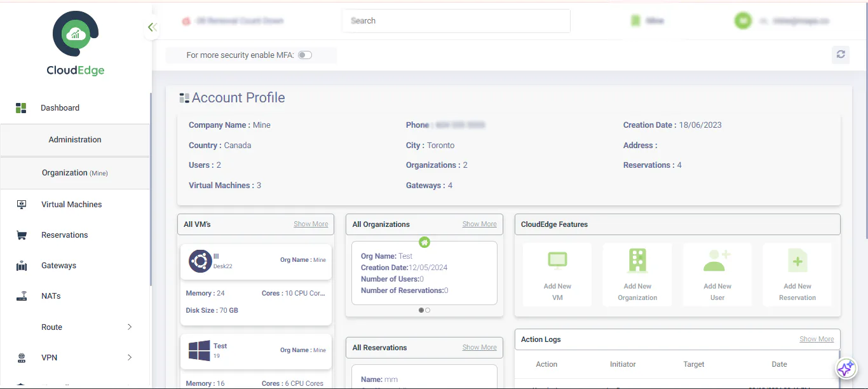Open the lll VM card
The width and height of the screenshot is (868, 389).
tap(256, 261)
